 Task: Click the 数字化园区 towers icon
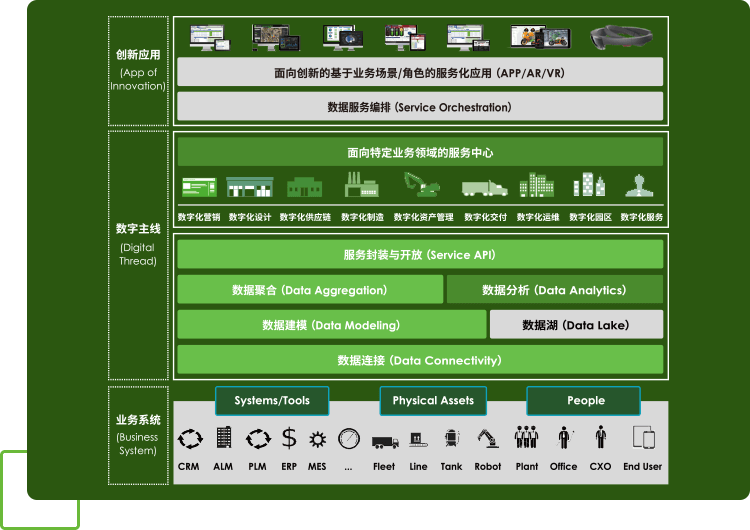589,185
